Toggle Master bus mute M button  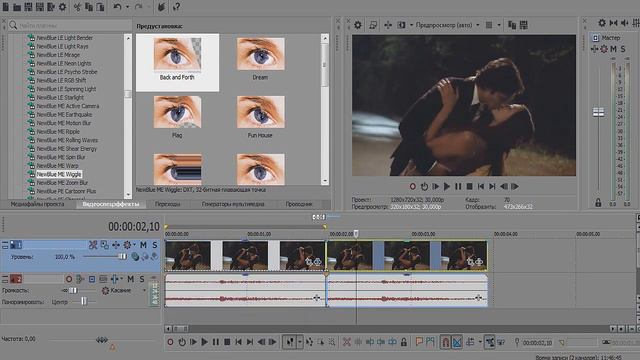click(x=613, y=49)
